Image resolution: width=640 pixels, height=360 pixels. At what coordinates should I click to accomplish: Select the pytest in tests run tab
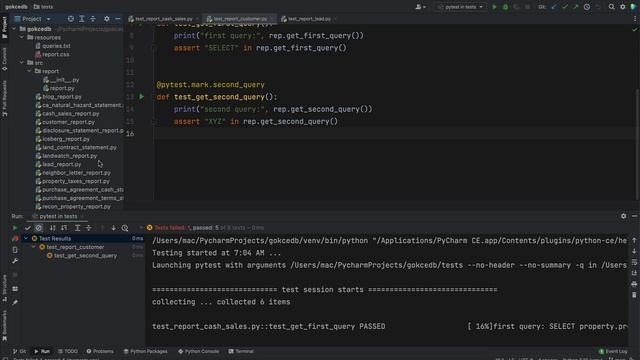(57, 216)
